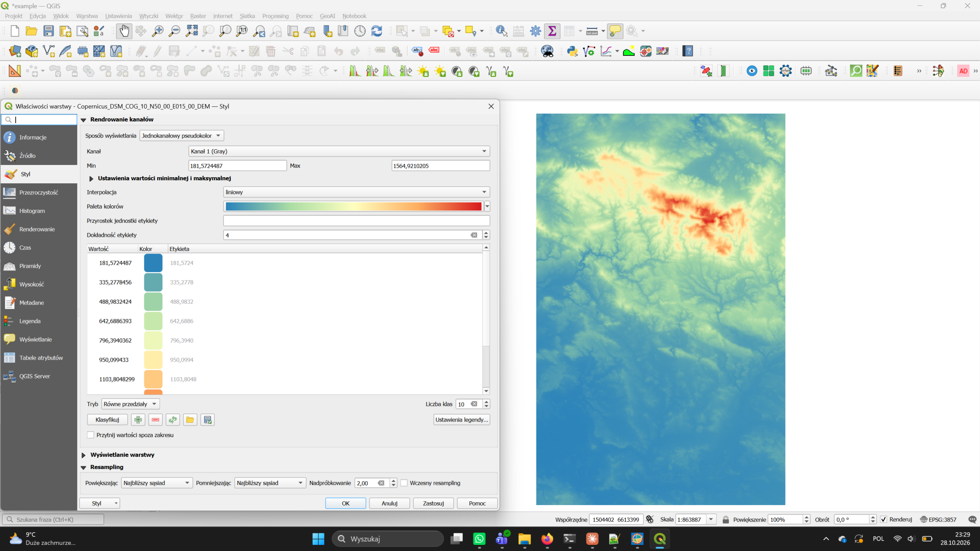The height and width of the screenshot is (551, 980).
Task: Open the Statistical Summary sigma icon
Action: [552, 31]
